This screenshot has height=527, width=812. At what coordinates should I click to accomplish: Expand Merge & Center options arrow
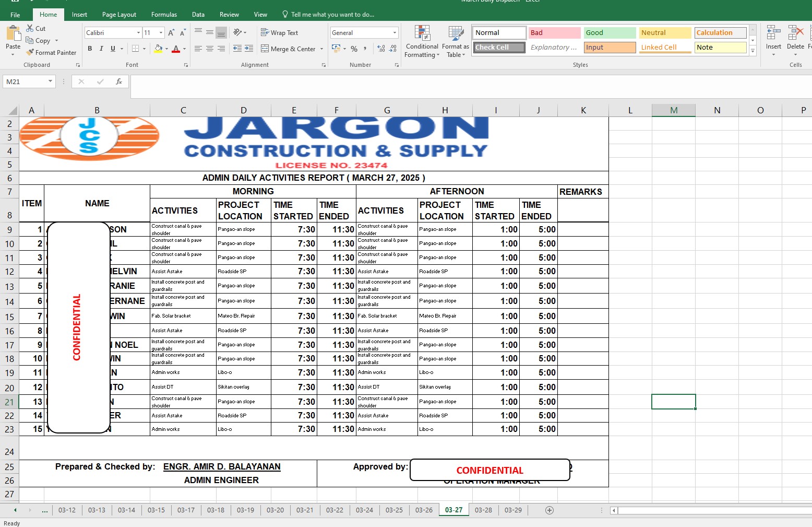point(321,49)
